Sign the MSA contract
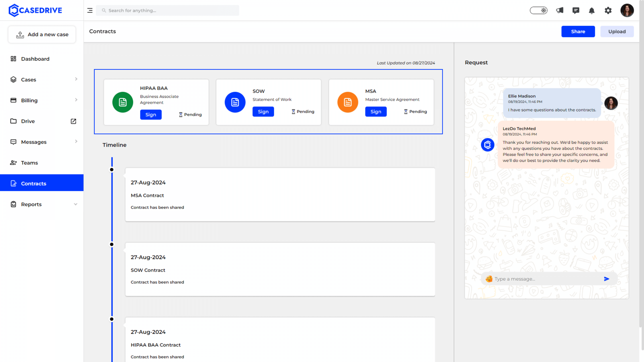 [x=376, y=112]
